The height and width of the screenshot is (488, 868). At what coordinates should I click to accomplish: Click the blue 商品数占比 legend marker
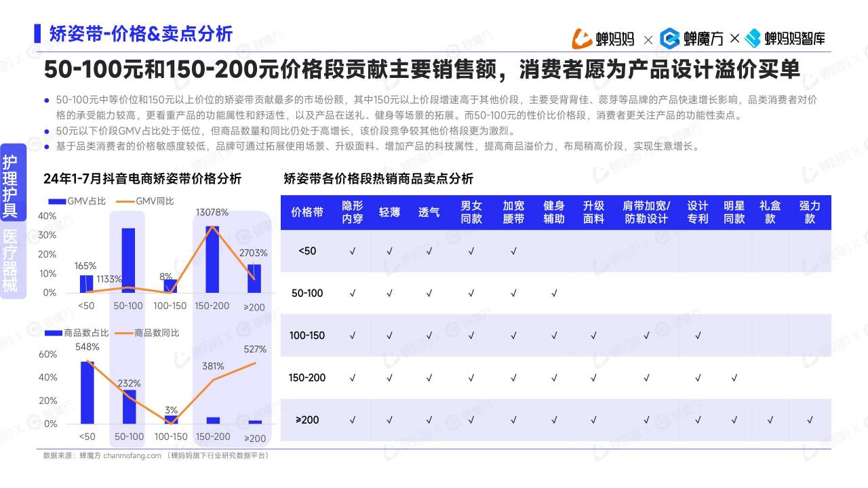(54, 333)
